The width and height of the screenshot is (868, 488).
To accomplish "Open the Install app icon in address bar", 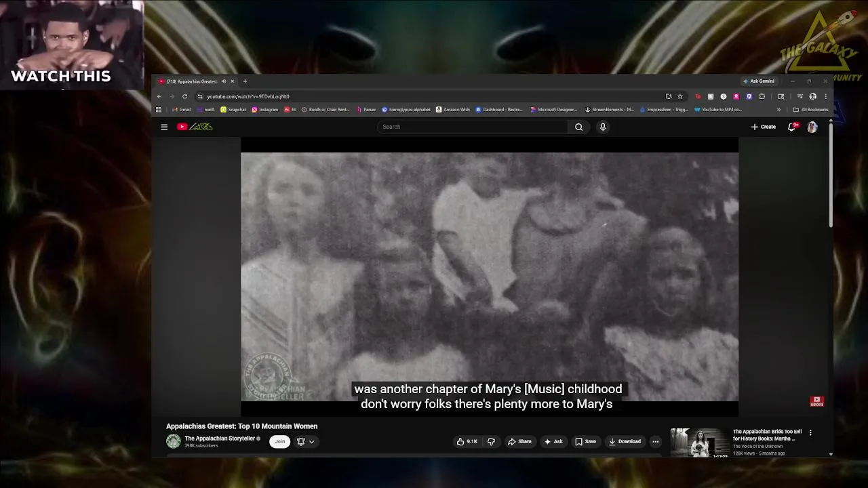I will pos(669,96).
